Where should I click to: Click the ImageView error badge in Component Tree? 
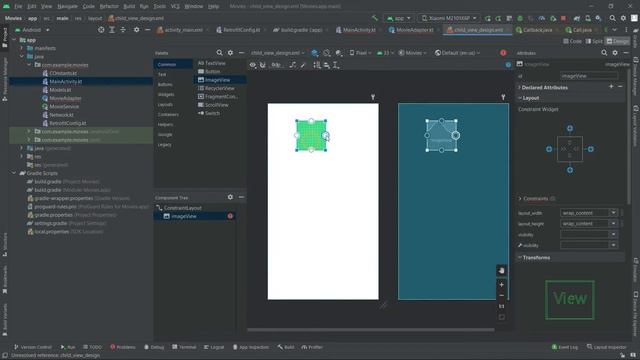(230, 216)
